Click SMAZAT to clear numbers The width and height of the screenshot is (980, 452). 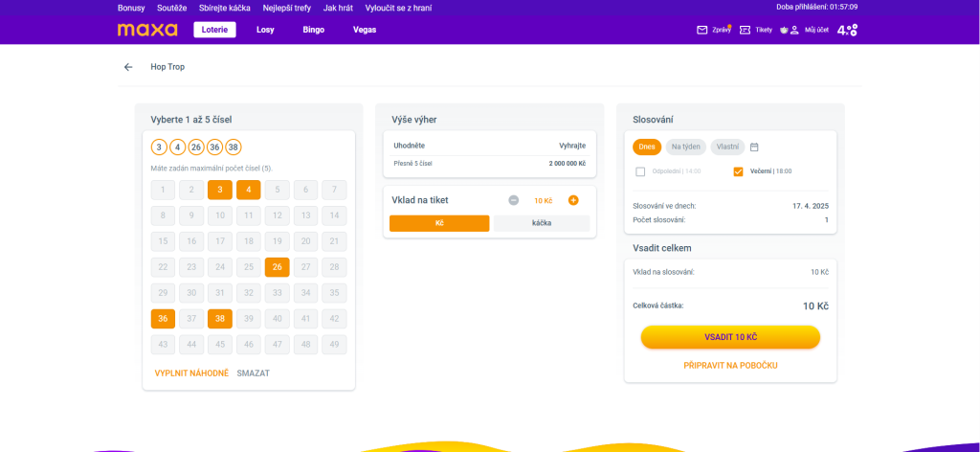click(x=253, y=373)
